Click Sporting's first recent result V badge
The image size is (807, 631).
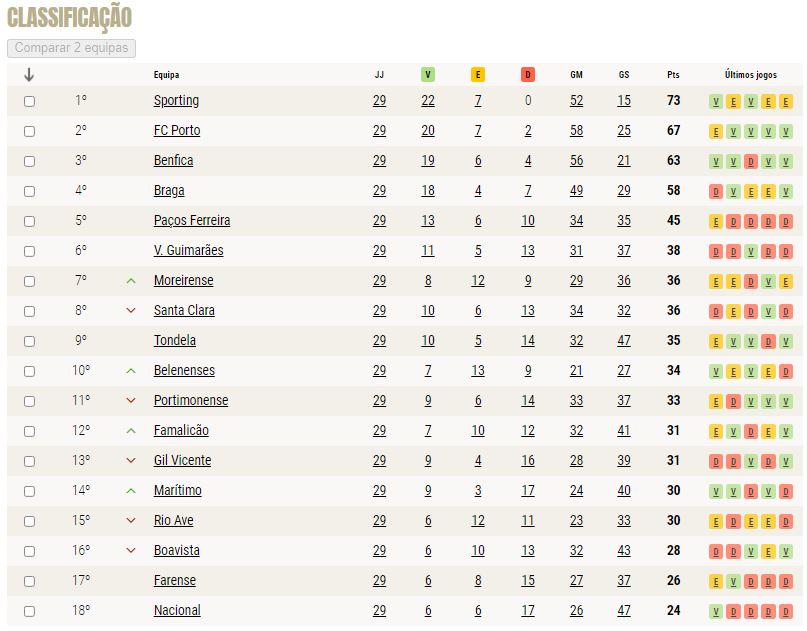(715, 101)
